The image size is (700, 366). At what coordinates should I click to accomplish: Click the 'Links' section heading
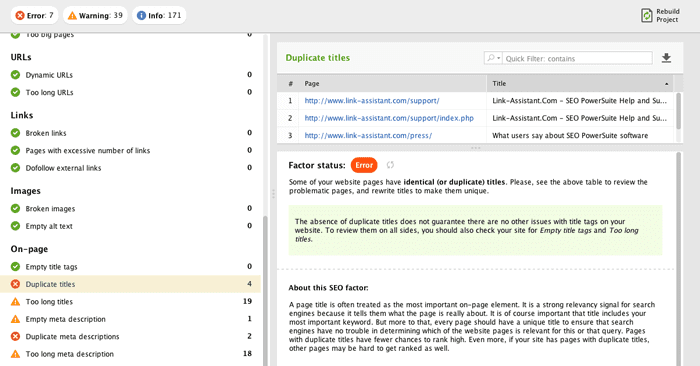point(22,115)
